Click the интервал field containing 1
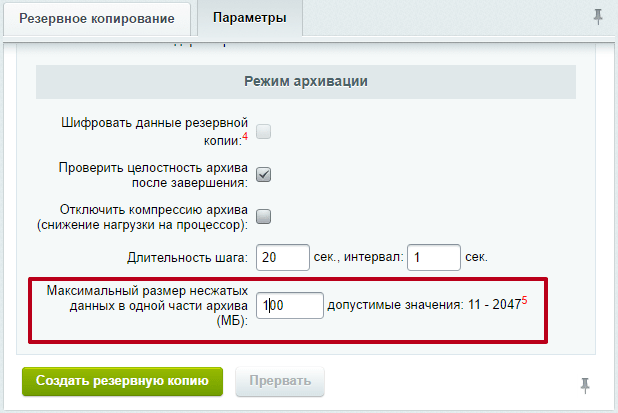This screenshot has height=413, width=618. 434,257
